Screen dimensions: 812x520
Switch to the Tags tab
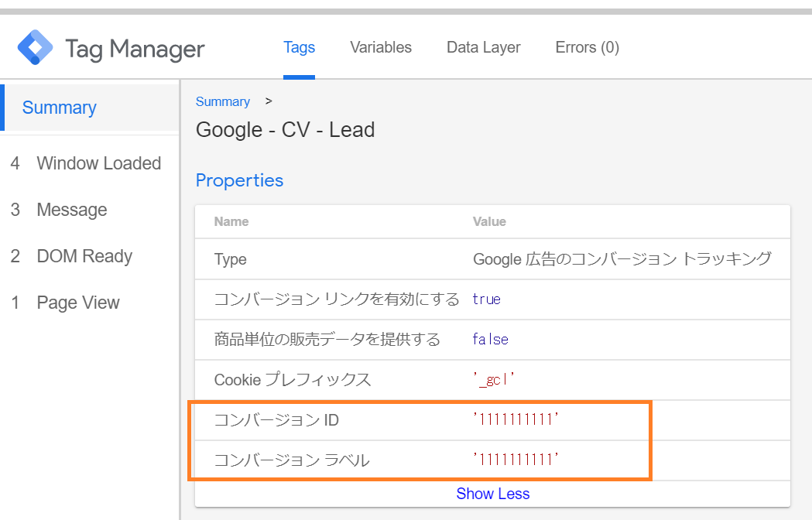[299, 47]
